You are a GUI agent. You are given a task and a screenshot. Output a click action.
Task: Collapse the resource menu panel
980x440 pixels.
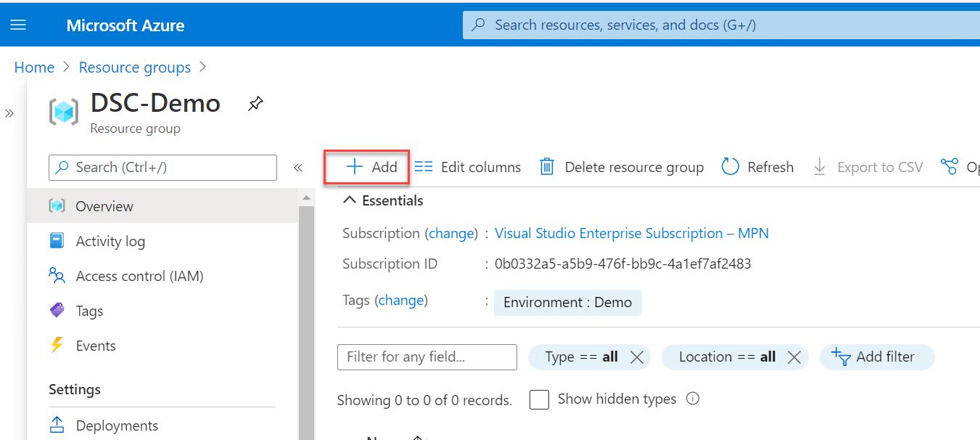click(298, 168)
